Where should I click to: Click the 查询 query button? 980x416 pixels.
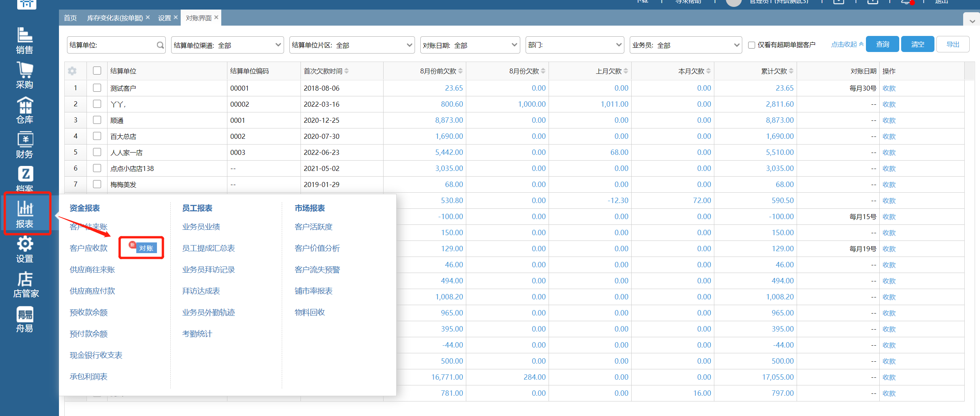coord(882,44)
